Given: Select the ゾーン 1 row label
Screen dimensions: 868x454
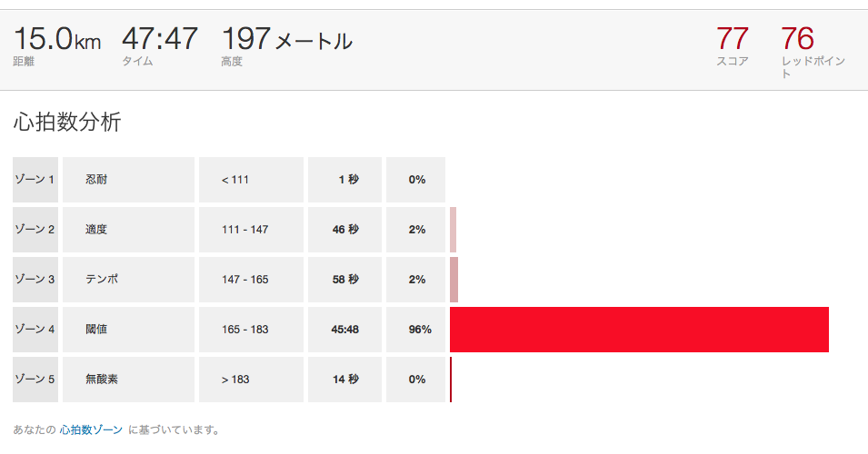Looking at the screenshot, I should pos(35,180).
